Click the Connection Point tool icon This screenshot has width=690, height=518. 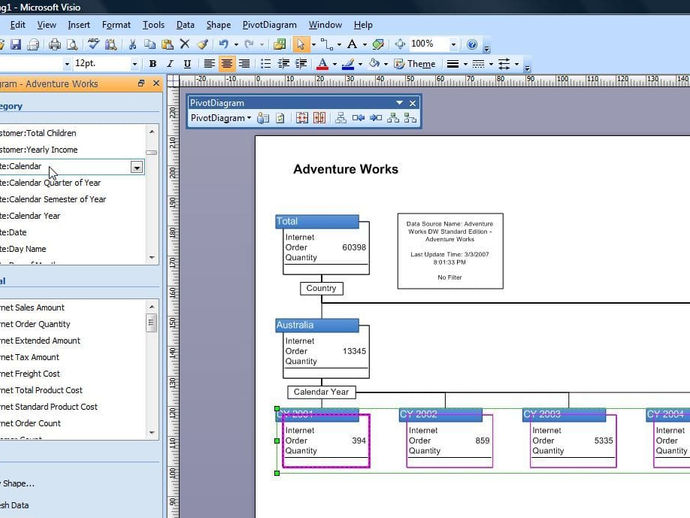pyautogui.click(x=378, y=44)
